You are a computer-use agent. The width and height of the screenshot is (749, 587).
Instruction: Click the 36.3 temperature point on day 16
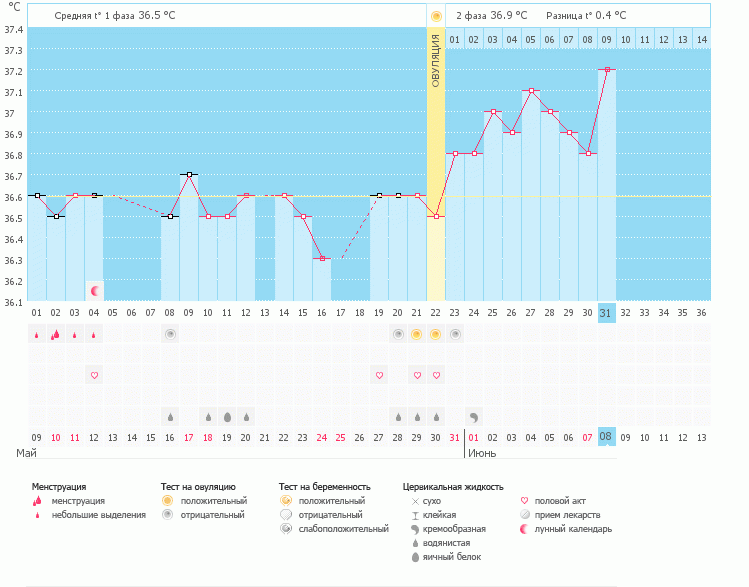coord(322,259)
